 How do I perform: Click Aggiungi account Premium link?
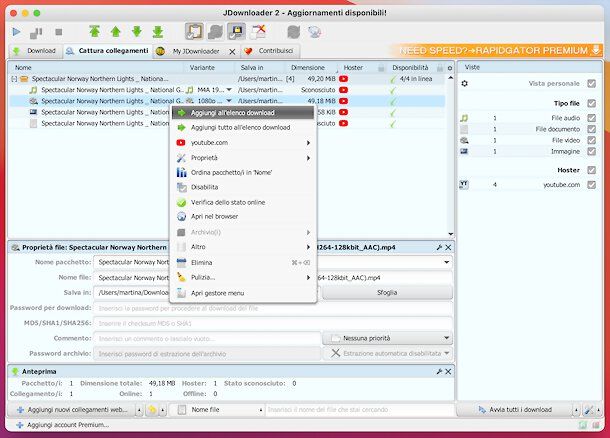63,425
